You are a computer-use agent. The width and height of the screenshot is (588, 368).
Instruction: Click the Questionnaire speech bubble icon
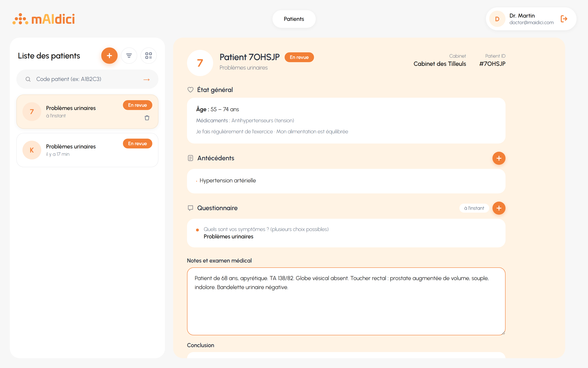(190, 208)
